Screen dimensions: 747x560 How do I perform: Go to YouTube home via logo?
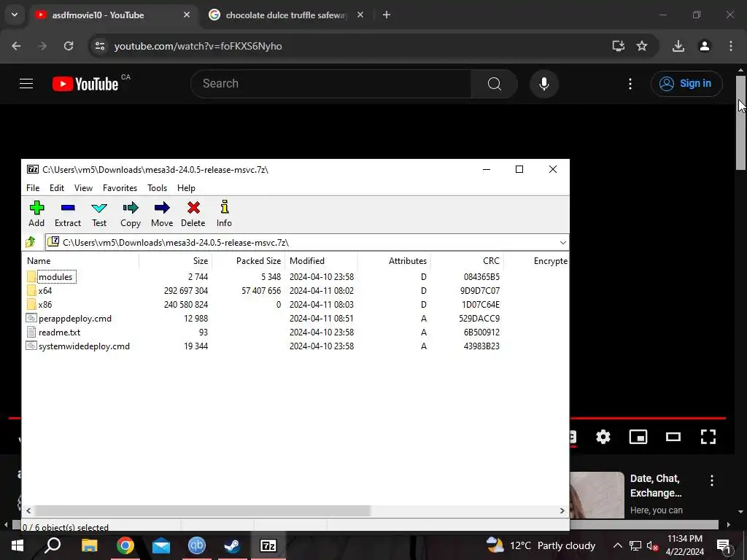pos(86,84)
